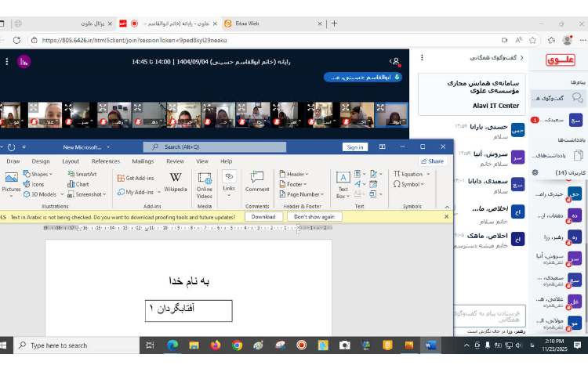Refresh the browser page

[17, 40]
